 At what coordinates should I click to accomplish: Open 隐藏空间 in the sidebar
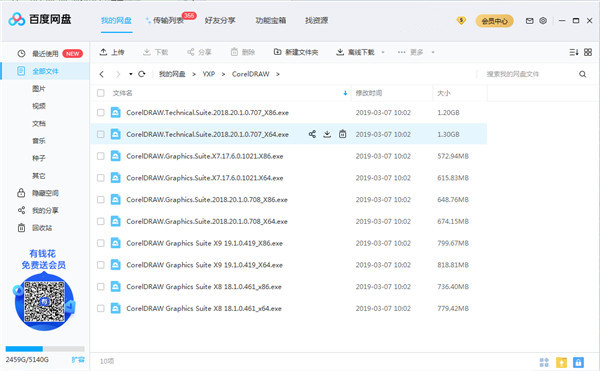click(45, 193)
